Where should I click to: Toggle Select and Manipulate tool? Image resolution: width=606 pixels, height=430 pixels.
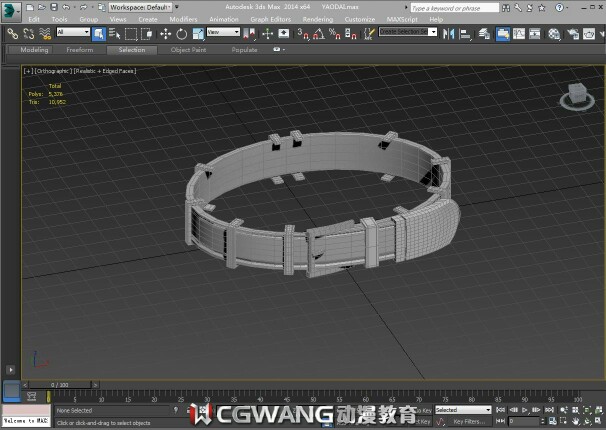[x=267, y=34]
